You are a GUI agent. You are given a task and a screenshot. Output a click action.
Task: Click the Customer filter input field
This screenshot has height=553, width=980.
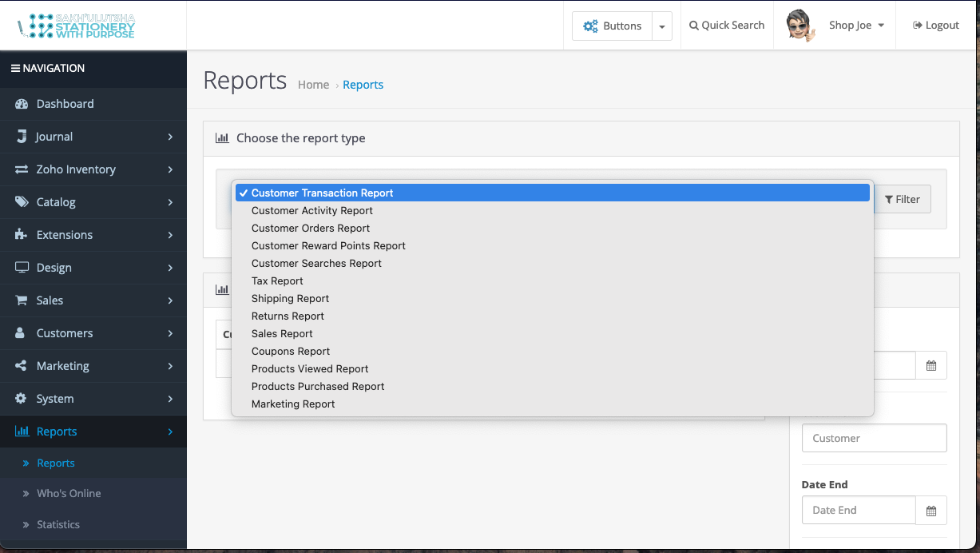875,438
